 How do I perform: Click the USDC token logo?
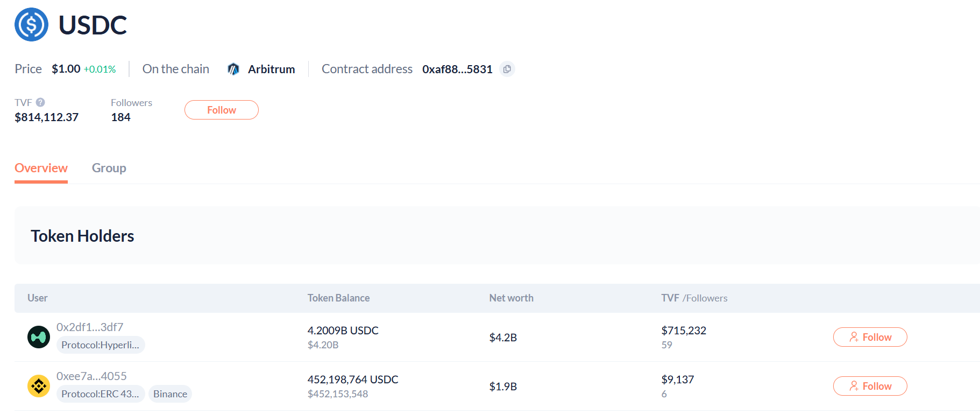pos(31,25)
